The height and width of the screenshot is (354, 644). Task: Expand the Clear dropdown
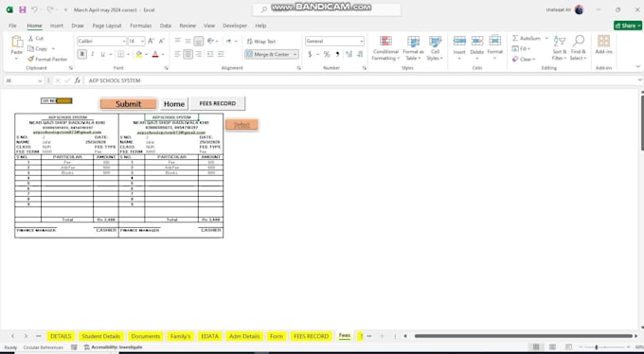(533, 60)
